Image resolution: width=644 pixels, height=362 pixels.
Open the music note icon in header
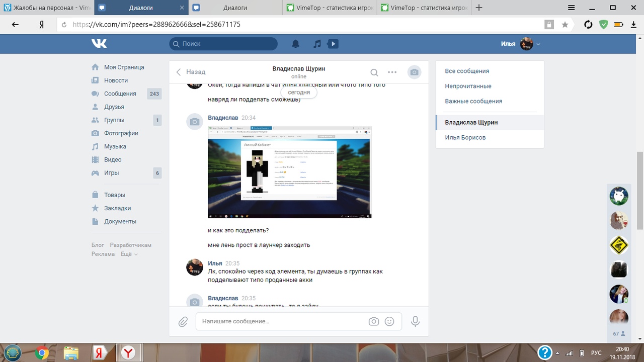[x=317, y=44]
